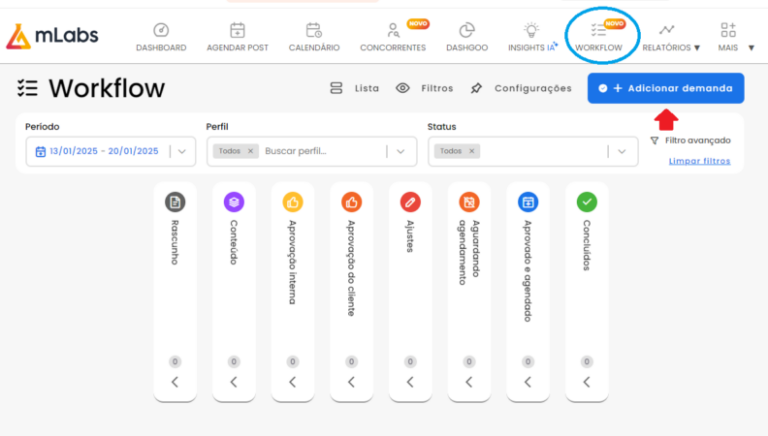Click the yellow Aprovação interna thumbs-up icon
Screen dimensions: 768x436
tap(292, 202)
